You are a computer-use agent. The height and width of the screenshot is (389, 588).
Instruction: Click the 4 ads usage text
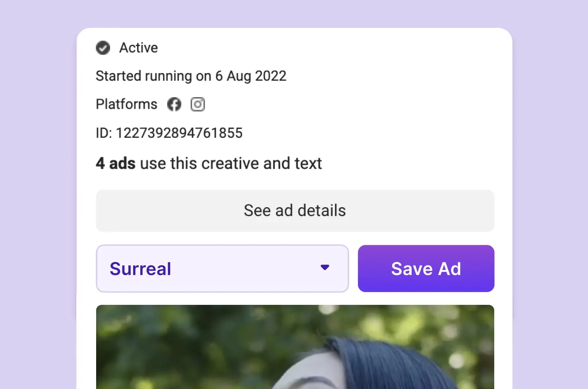(209, 163)
